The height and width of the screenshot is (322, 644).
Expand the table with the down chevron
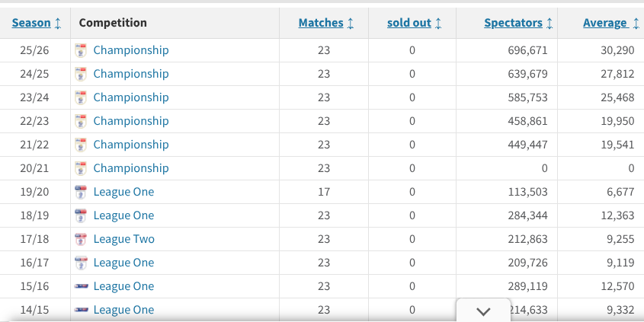tap(483, 311)
